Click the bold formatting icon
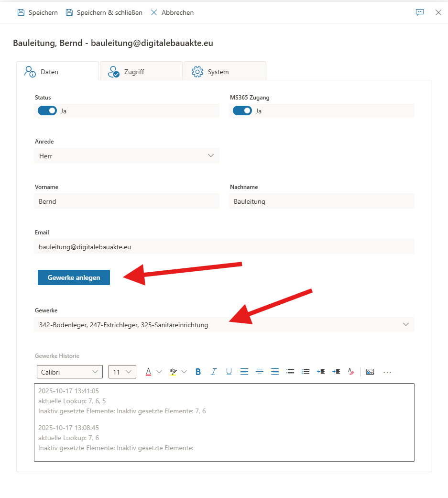The height and width of the screenshot is (498, 448). [x=198, y=372]
